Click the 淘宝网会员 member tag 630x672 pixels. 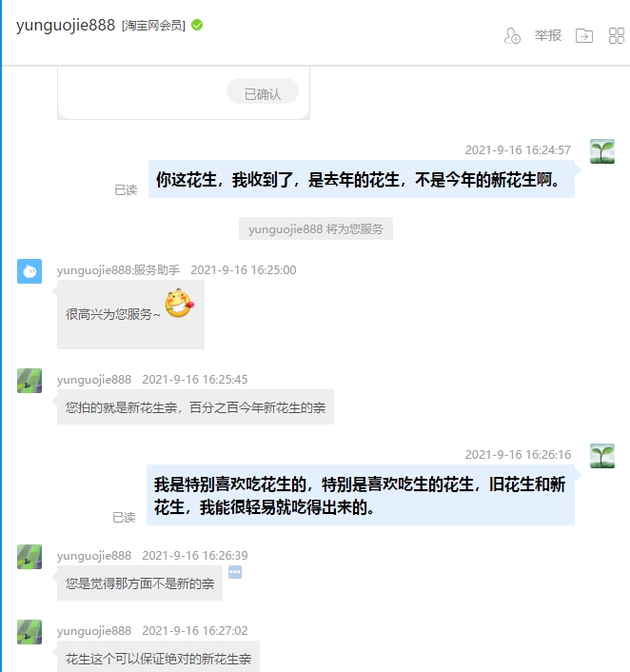point(153,26)
